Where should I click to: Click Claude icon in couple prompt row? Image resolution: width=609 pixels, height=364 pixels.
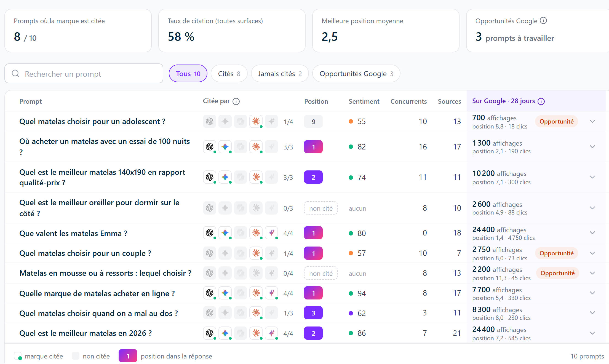click(x=256, y=253)
